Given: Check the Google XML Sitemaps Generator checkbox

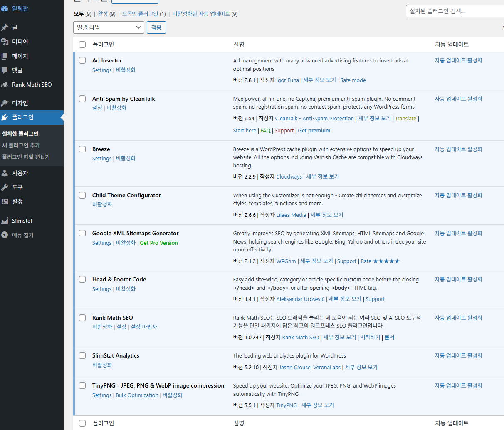Looking at the screenshot, I should [x=82, y=233].
